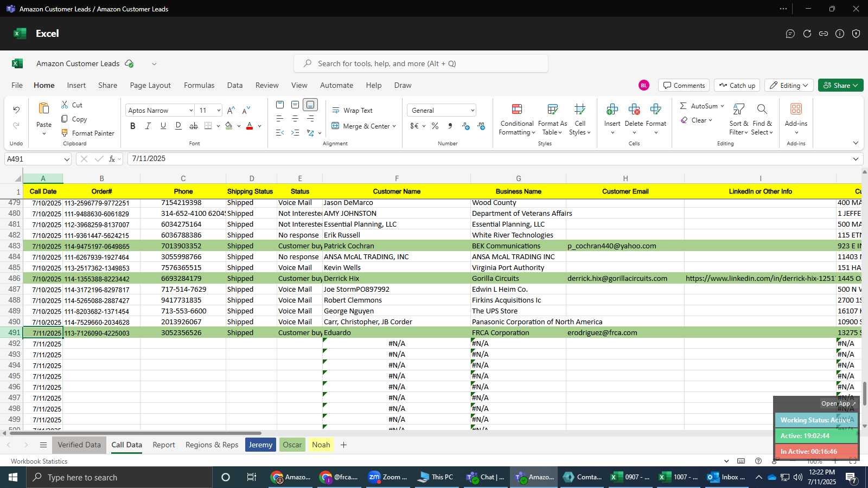
Task: Activate the Format Painter brush
Action: (x=65, y=133)
